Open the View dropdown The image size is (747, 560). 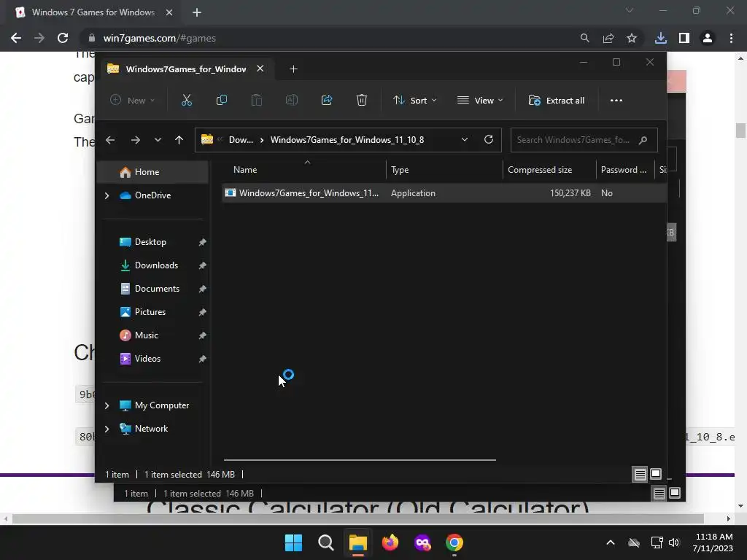tap(480, 101)
